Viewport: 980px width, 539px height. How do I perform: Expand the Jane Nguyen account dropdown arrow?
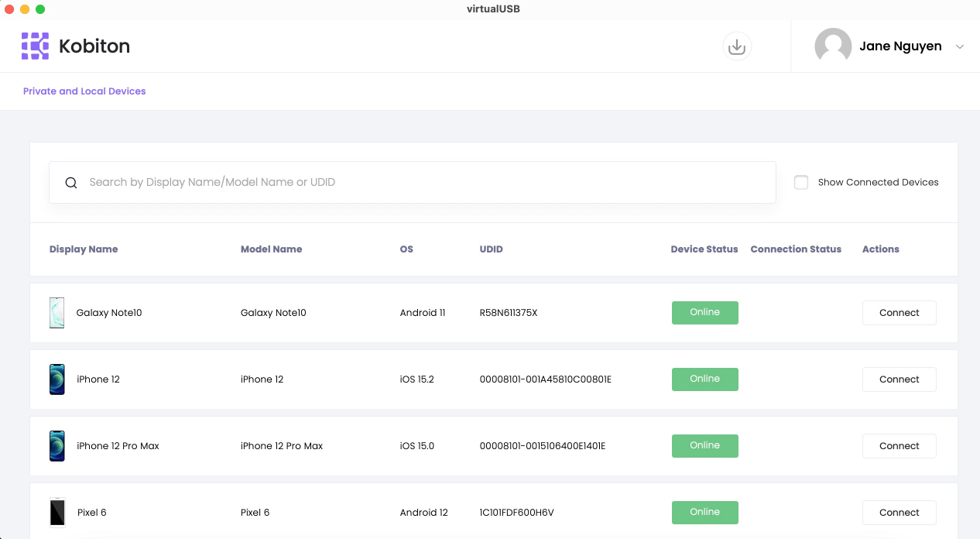tap(960, 46)
